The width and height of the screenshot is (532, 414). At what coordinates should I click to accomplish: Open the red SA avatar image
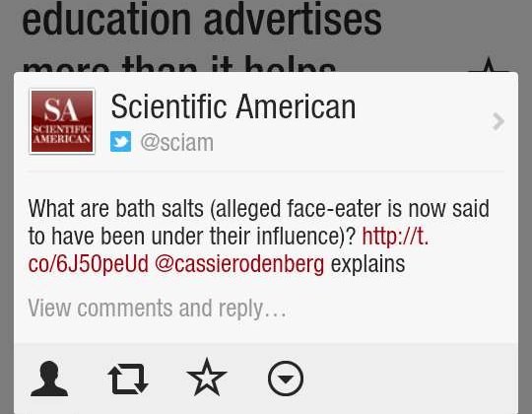62,121
